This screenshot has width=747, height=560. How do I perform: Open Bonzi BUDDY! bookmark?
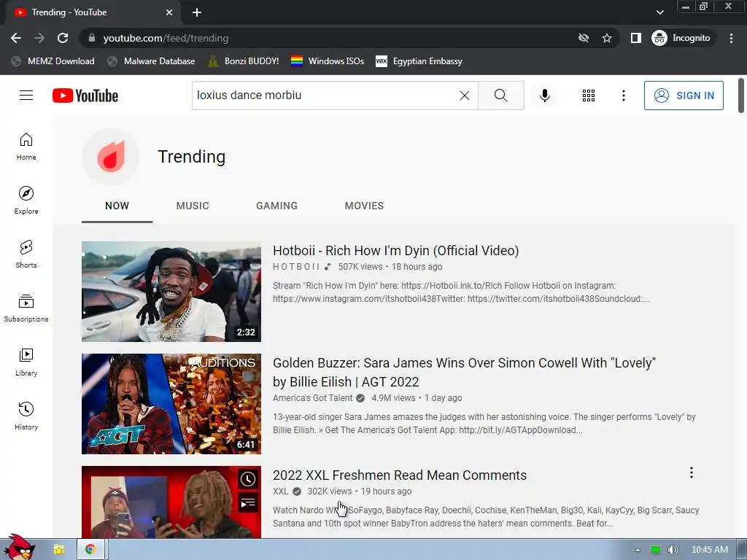pos(244,61)
